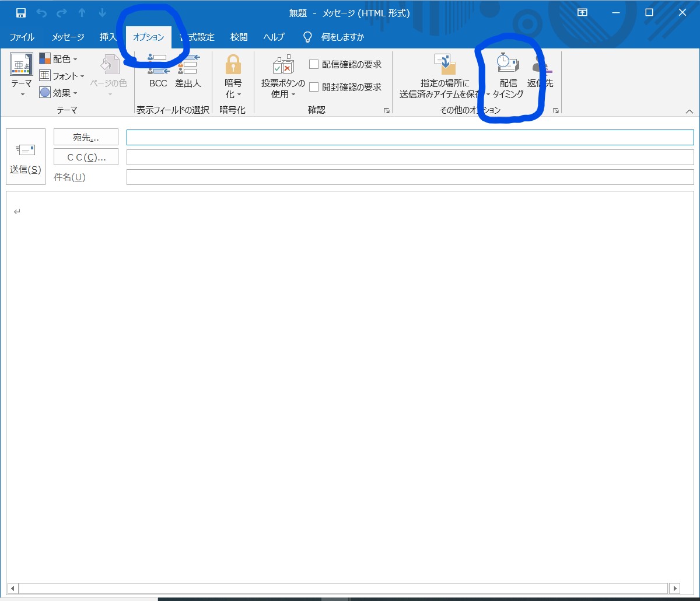Collapse the ribbon with the chevron arrow
The height and width of the screenshot is (601, 700).
coord(689,111)
